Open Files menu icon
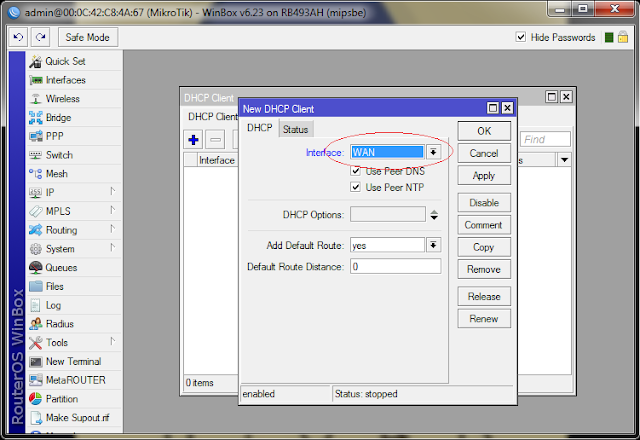This screenshot has height=440, width=640. [36, 286]
